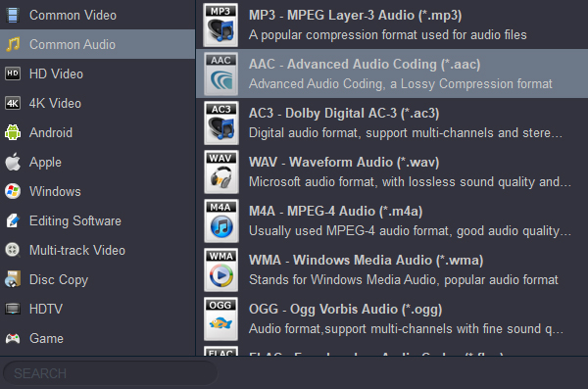
Task: Choose WAV - Waveform Audio format
Action: tap(392, 171)
